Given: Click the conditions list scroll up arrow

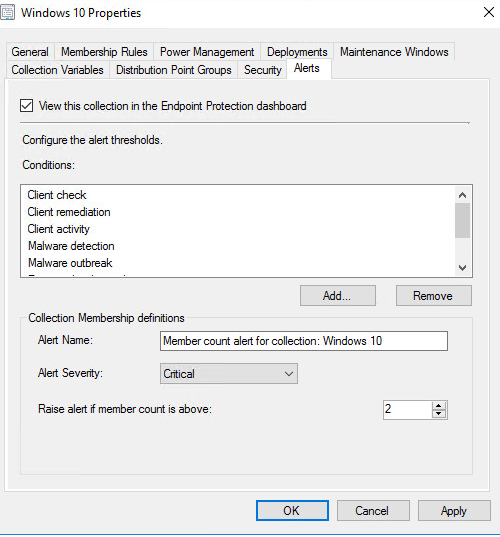Looking at the screenshot, I should [462, 195].
